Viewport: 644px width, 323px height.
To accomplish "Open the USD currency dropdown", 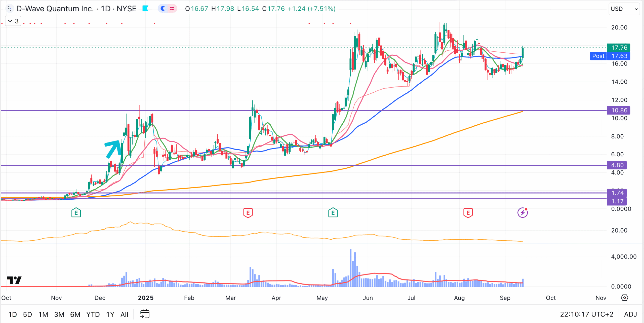I will click(x=624, y=9).
